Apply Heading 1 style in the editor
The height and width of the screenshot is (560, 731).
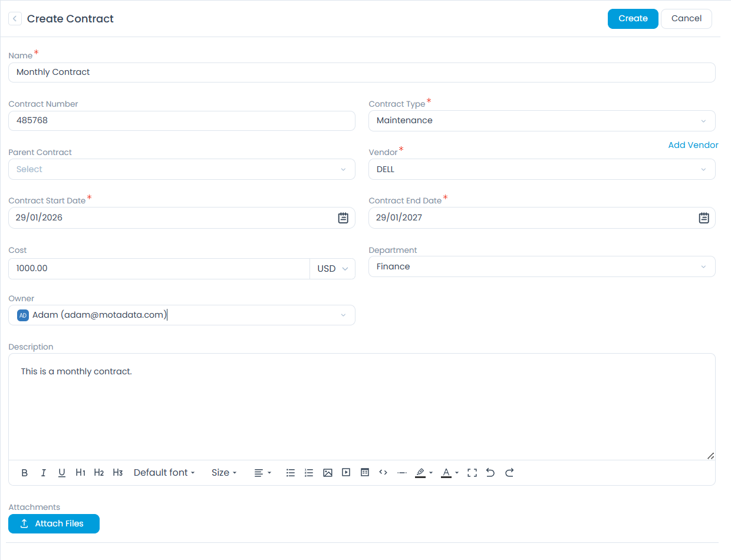80,472
